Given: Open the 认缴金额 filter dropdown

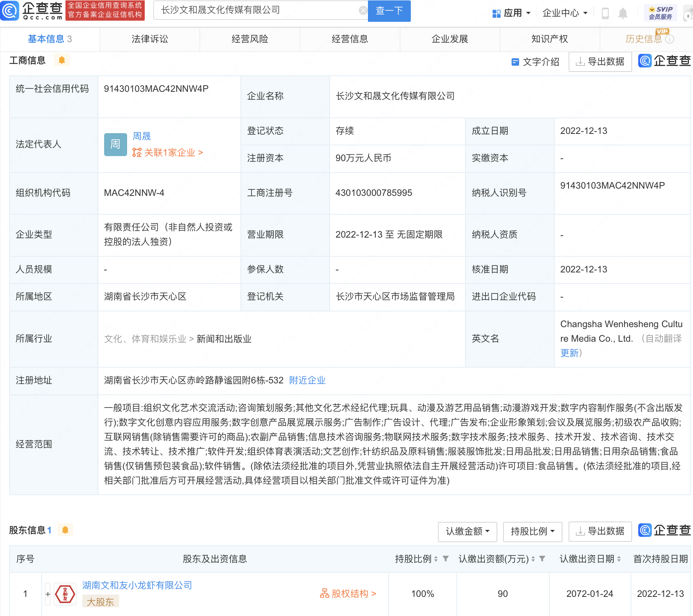Looking at the screenshot, I should coord(467,531).
